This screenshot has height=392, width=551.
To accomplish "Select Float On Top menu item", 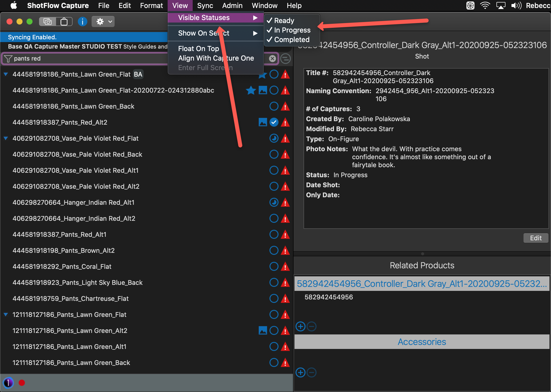I will [x=198, y=49].
